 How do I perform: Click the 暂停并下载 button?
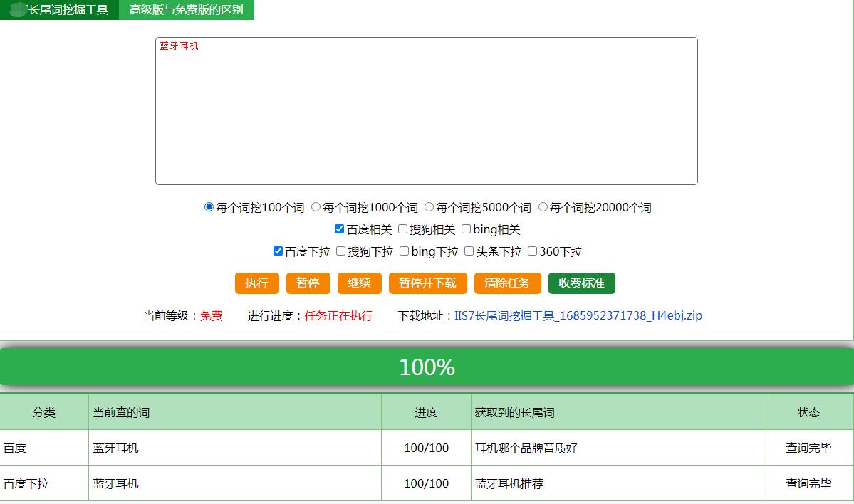coord(427,283)
